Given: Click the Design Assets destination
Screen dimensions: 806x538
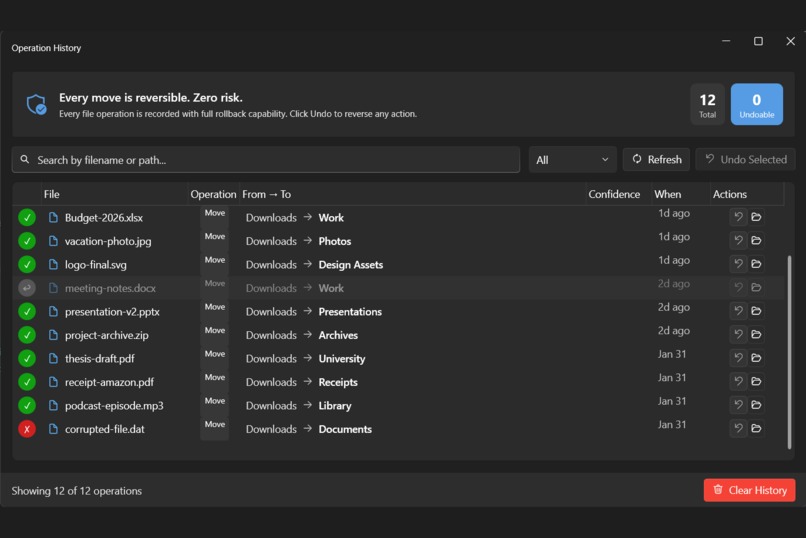Looking at the screenshot, I should coord(351,265).
